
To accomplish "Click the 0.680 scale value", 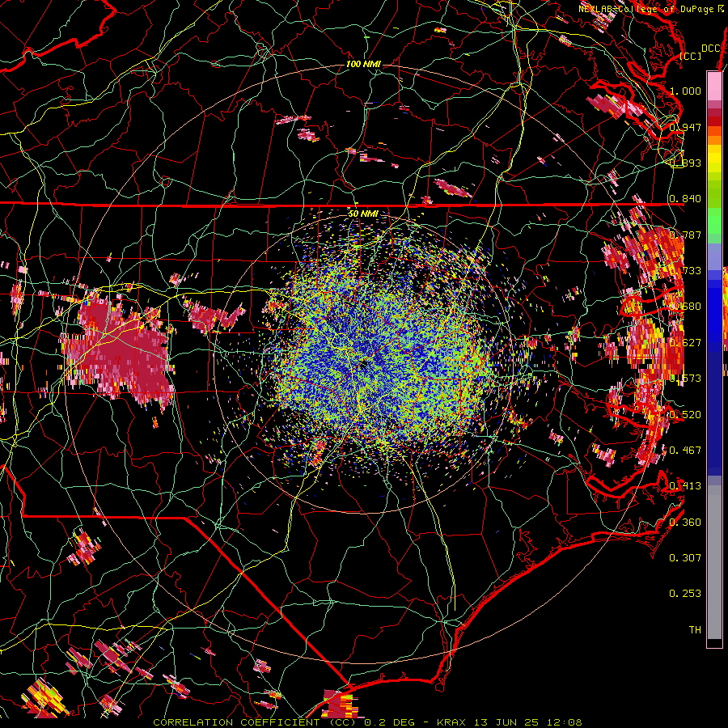I will click(685, 307).
